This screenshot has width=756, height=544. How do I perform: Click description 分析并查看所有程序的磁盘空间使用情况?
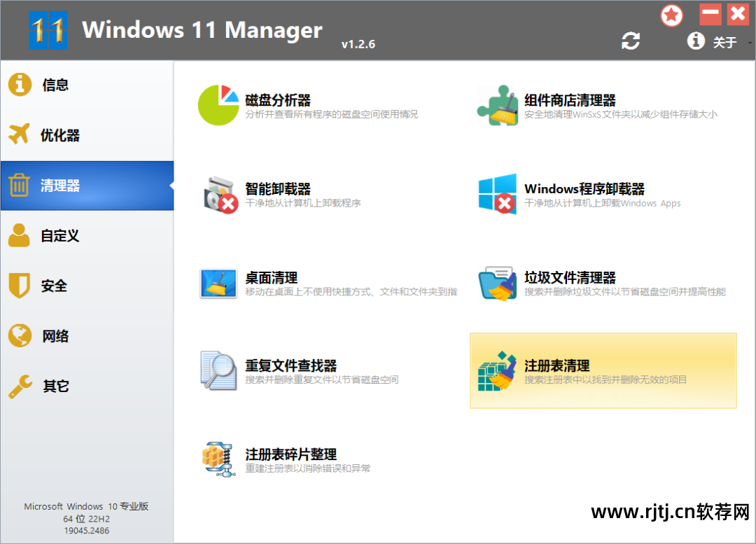click(332, 114)
